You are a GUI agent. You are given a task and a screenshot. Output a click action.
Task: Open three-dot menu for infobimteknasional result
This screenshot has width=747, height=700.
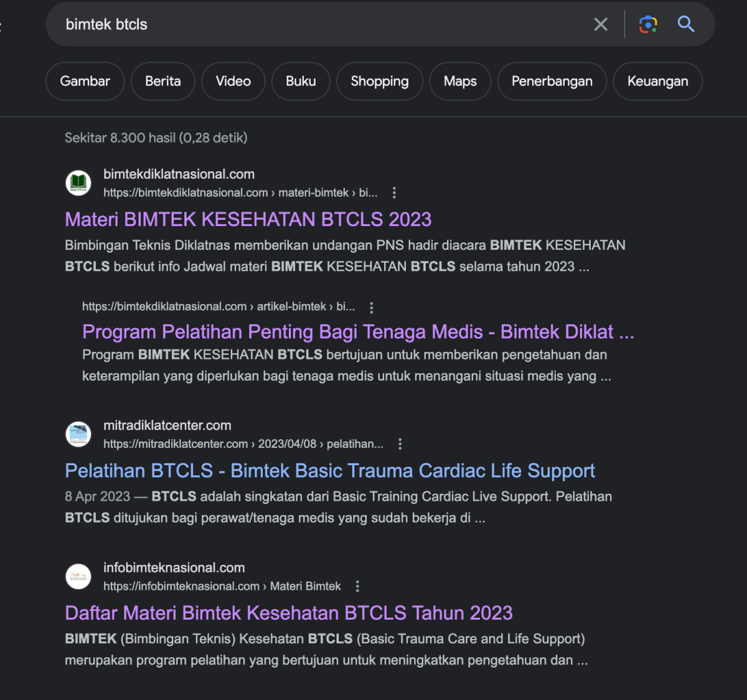click(x=357, y=586)
